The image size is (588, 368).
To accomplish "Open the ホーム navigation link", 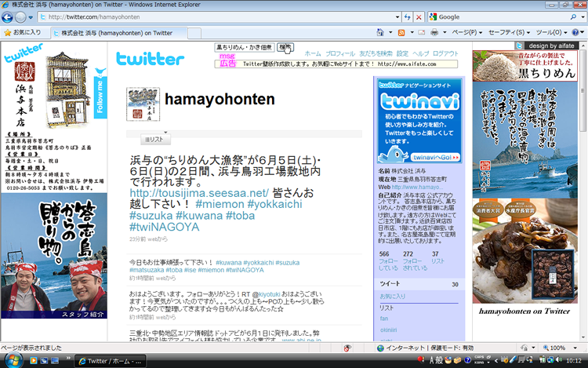I will pyautogui.click(x=312, y=53).
